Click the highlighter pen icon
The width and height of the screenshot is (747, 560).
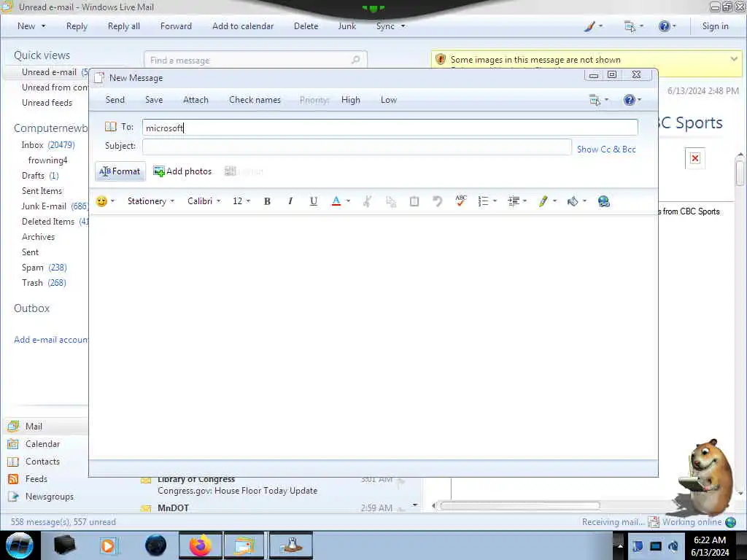click(x=543, y=201)
